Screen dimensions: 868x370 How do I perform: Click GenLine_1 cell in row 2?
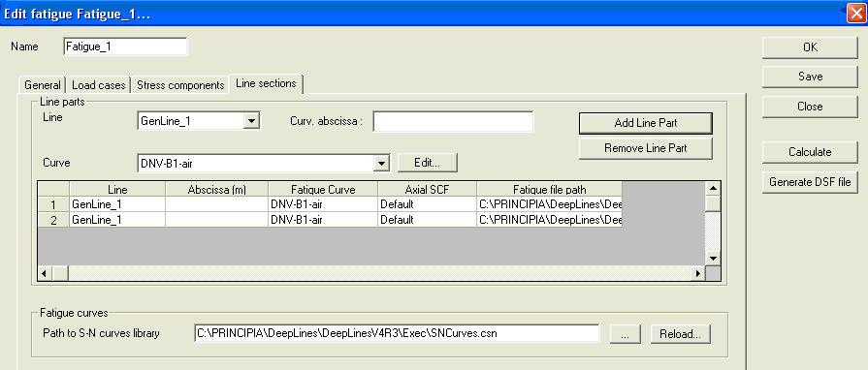point(117,220)
